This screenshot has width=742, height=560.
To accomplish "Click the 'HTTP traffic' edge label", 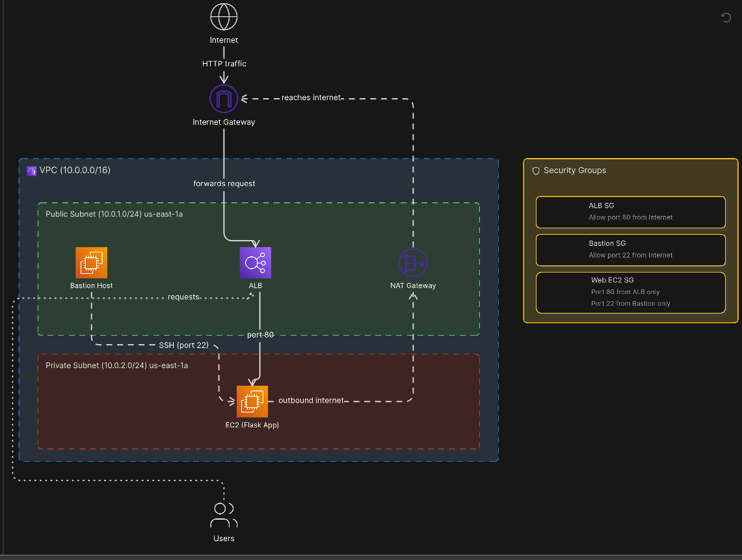I will 224,64.
